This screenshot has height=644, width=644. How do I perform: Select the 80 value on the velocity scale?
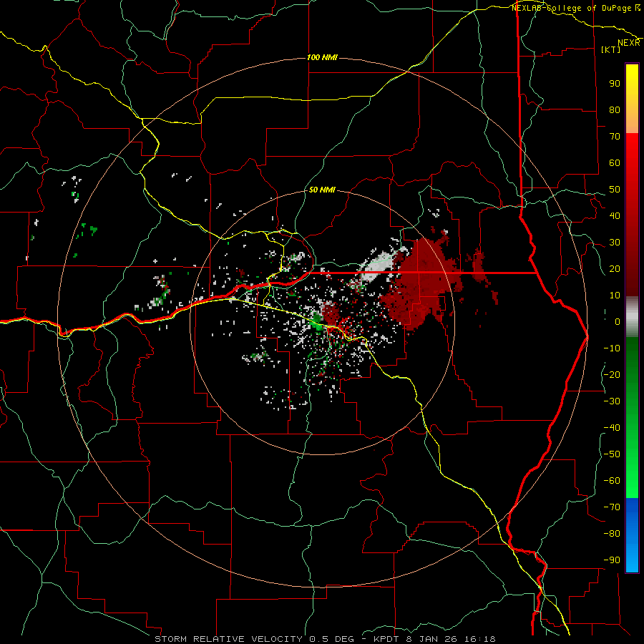point(615,110)
